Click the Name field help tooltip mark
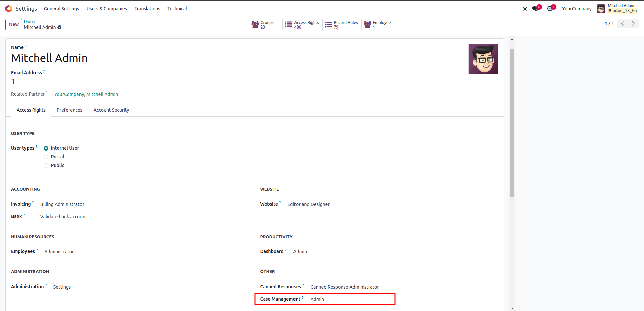This screenshot has height=311, width=644. pos(26,46)
